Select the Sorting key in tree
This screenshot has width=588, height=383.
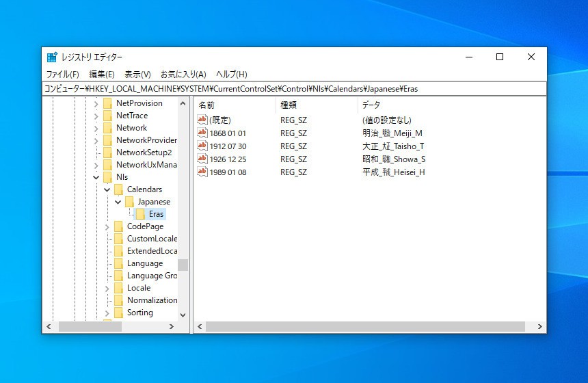pyautogui.click(x=140, y=313)
